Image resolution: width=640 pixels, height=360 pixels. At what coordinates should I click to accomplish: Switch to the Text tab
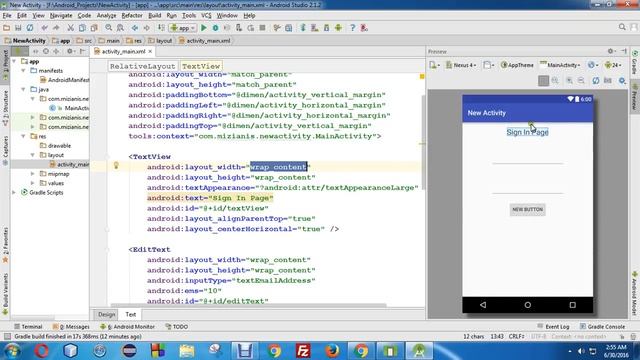point(131,314)
